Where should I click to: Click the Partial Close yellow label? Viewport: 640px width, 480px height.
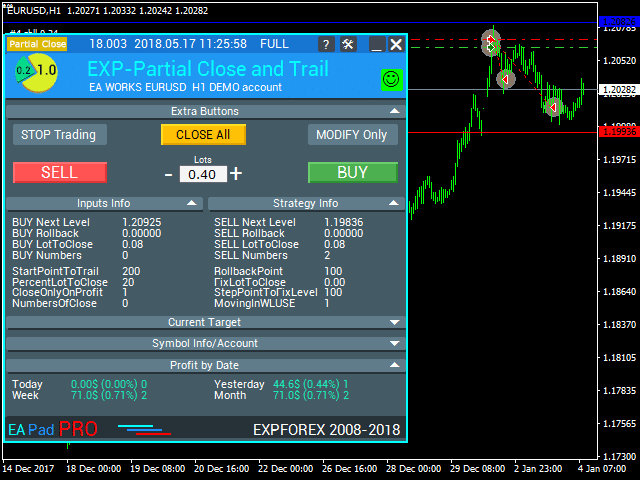(x=37, y=44)
